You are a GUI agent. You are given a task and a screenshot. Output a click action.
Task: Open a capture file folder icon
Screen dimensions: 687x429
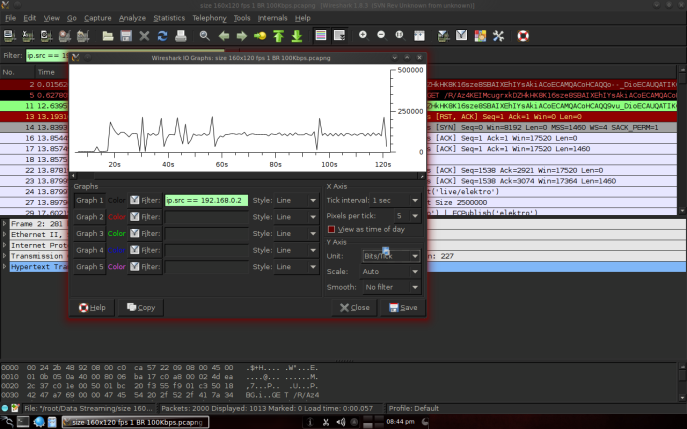coord(108,35)
